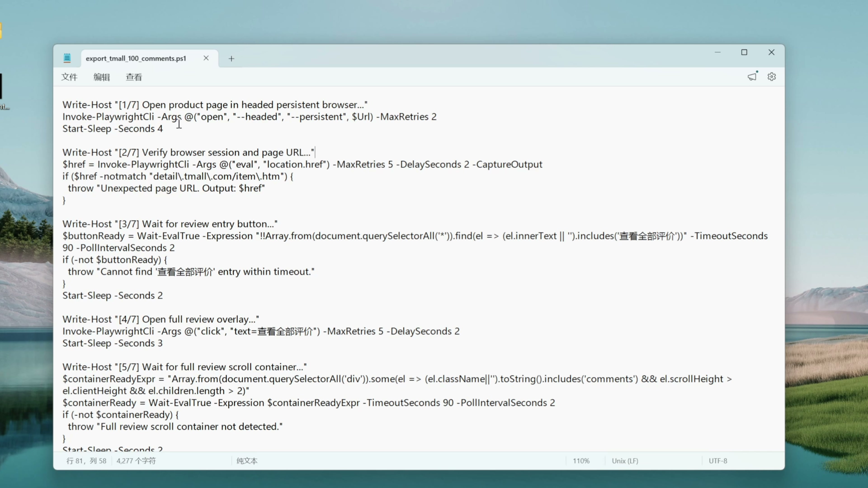Open the 文件 menu
The height and width of the screenshot is (488, 868).
69,77
